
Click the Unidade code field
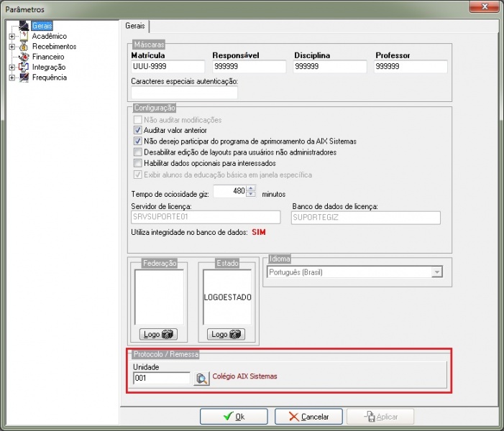[x=161, y=378]
